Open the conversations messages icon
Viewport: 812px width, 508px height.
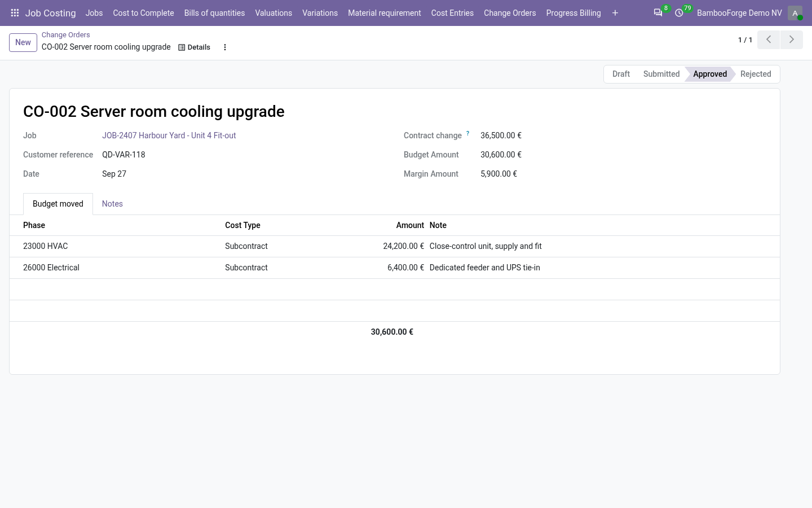point(658,13)
